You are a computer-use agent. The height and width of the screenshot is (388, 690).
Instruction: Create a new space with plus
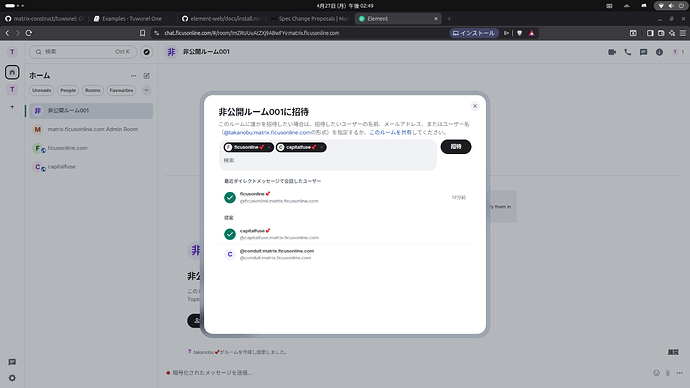pos(12,107)
